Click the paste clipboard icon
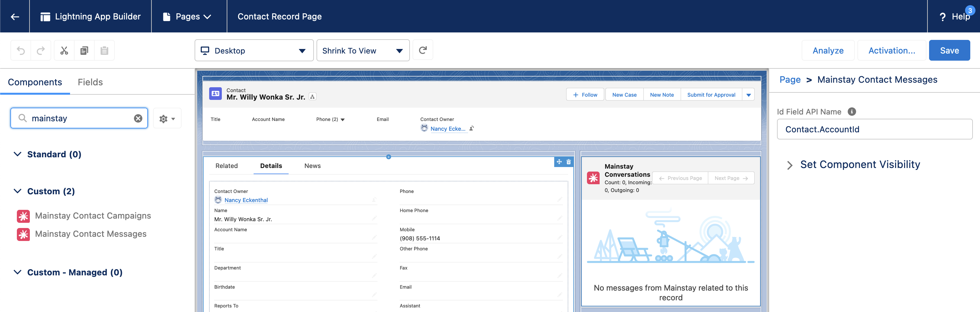This screenshot has width=980, height=312. point(104,50)
